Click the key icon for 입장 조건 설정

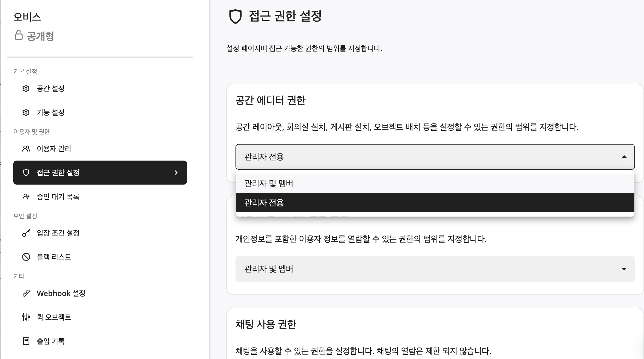(x=26, y=233)
